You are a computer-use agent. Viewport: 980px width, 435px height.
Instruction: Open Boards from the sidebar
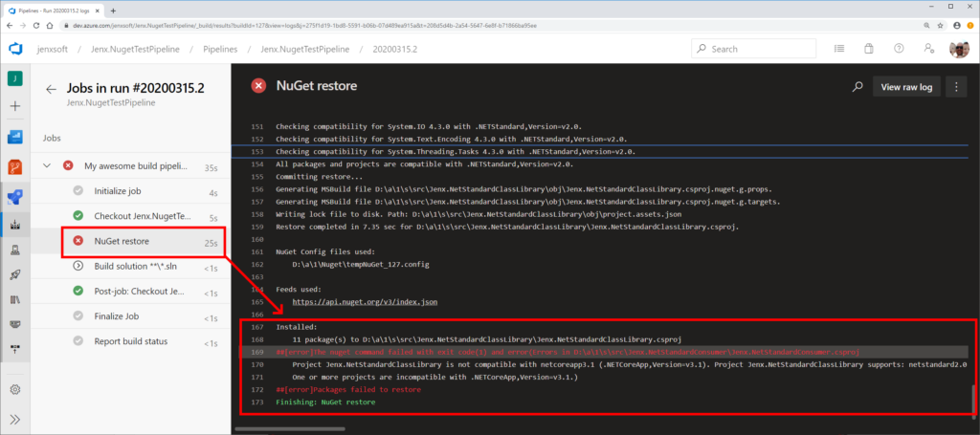point(15,137)
